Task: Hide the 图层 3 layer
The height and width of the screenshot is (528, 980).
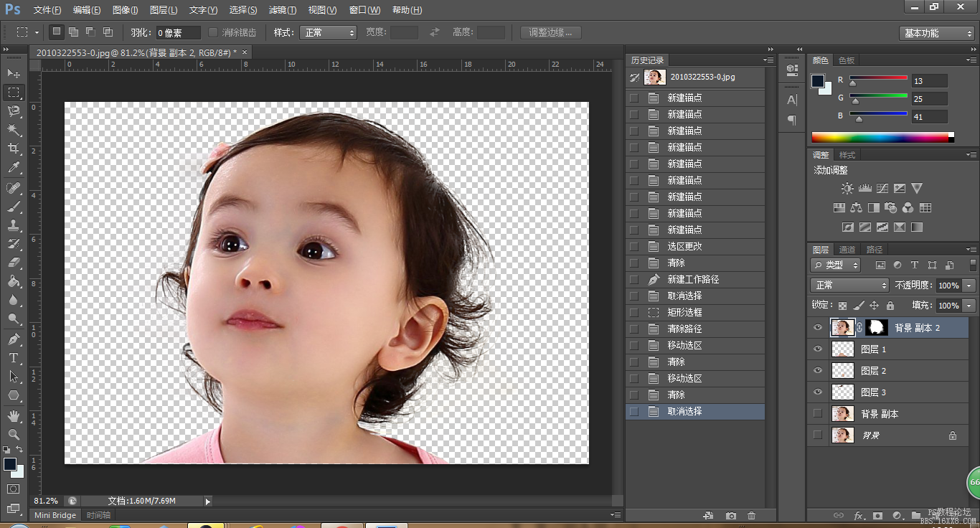Action: point(817,392)
